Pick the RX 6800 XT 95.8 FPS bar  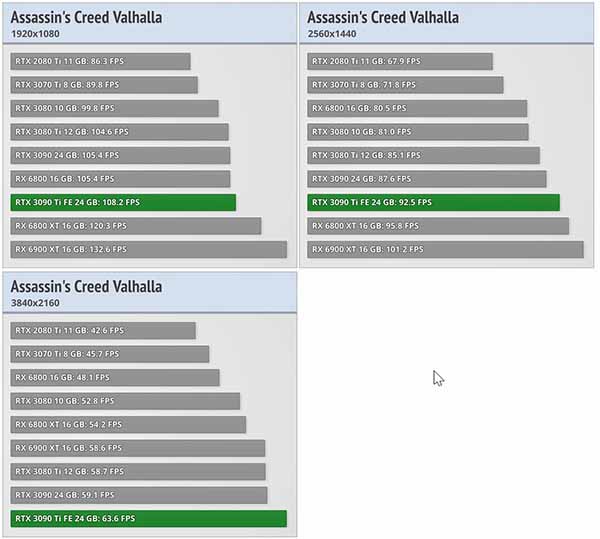click(x=438, y=226)
